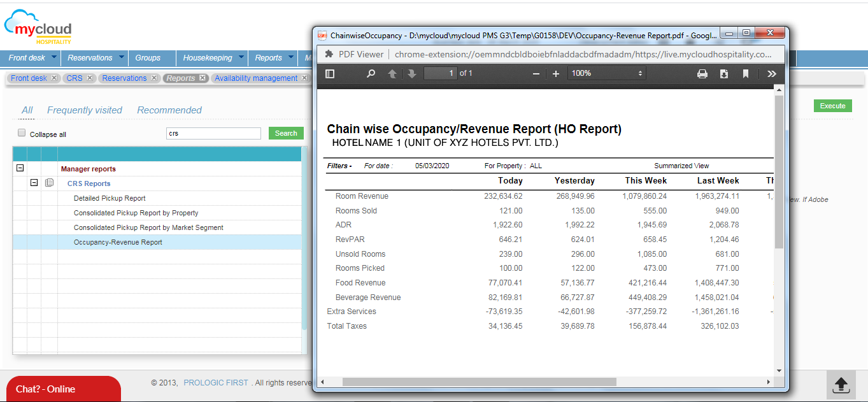Click the scroll-to-top upload arrow icon
The width and height of the screenshot is (868, 402).
point(841,385)
